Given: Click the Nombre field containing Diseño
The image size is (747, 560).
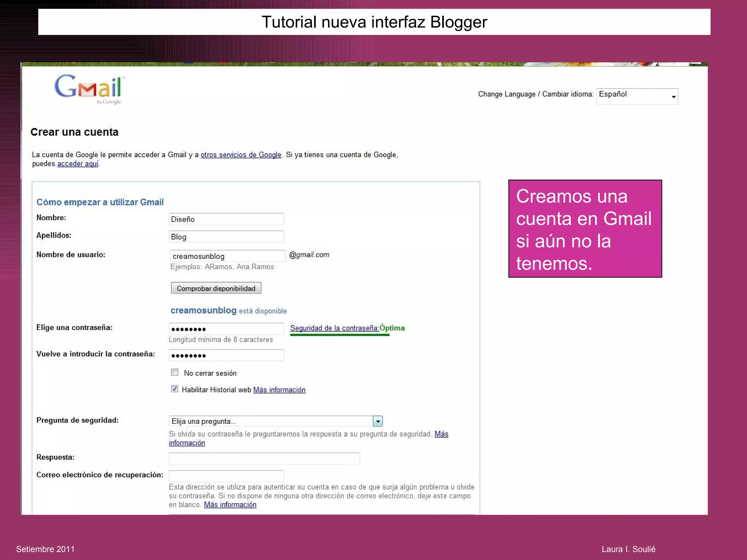Looking at the screenshot, I should (226, 219).
